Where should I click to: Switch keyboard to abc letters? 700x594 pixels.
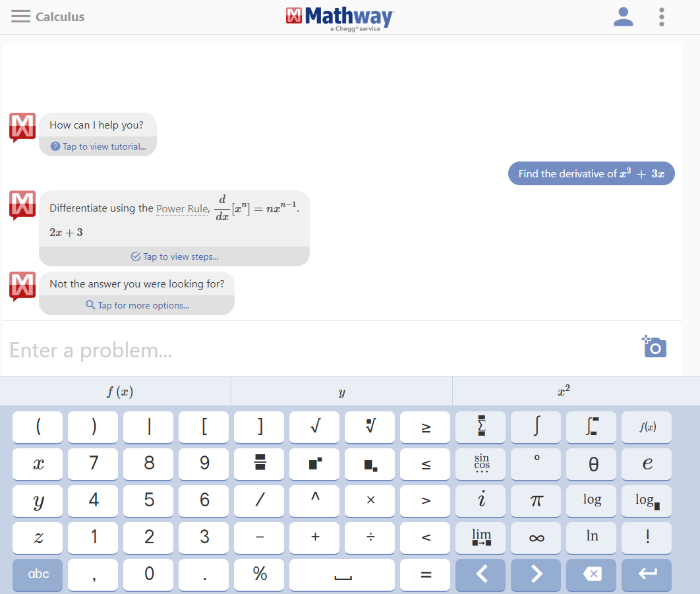[x=38, y=575]
